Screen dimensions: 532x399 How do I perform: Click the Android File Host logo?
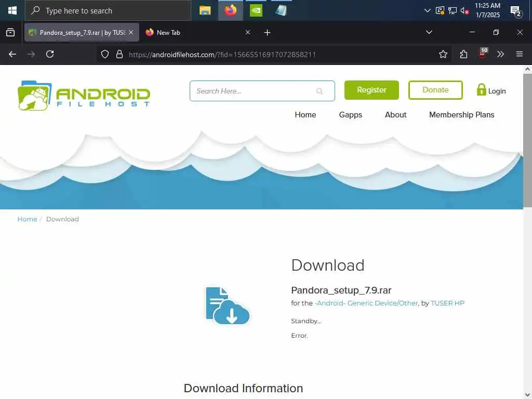(x=84, y=96)
